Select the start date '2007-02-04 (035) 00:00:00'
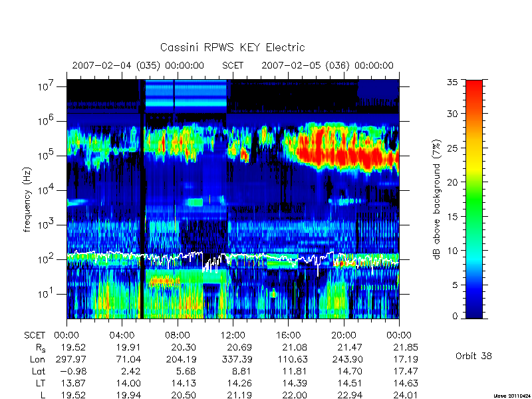Viewport: 532px width, 399px height. point(138,65)
